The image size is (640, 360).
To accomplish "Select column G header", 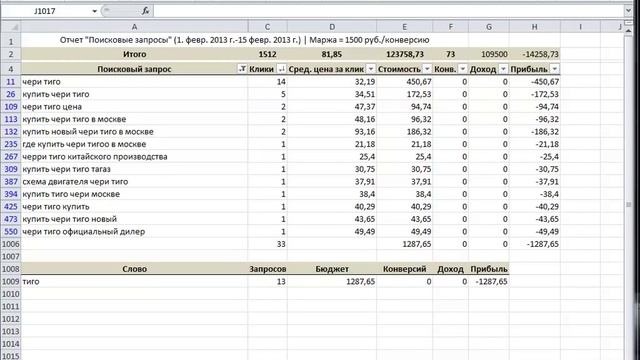I will click(489, 27).
